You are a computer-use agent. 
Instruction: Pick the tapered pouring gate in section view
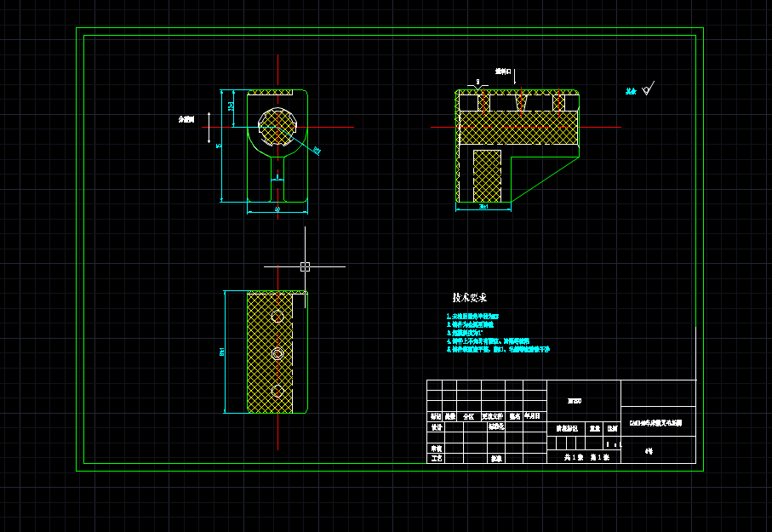(521, 102)
